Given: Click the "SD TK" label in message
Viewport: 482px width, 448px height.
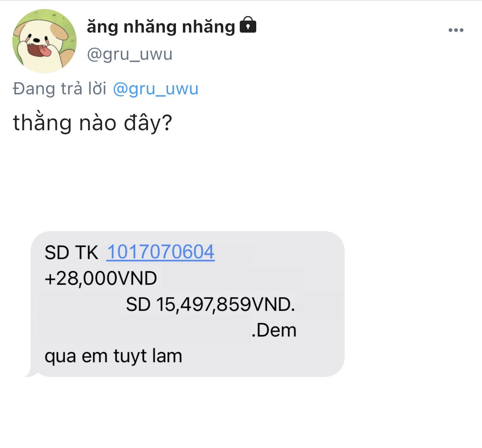Looking at the screenshot, I should [x=71, y=253].
